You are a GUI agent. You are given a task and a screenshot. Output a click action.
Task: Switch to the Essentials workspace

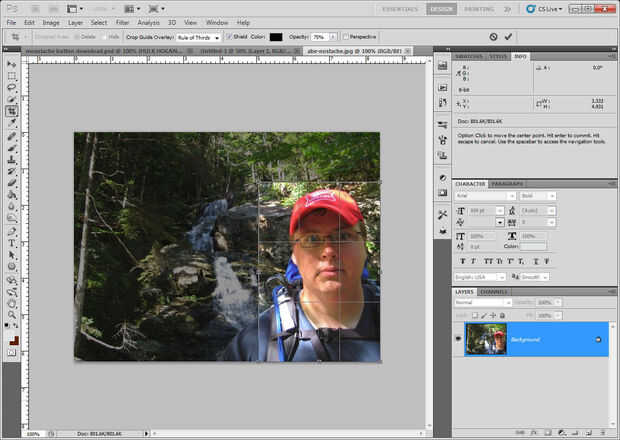pyautogui.click(x=400, y=9)
